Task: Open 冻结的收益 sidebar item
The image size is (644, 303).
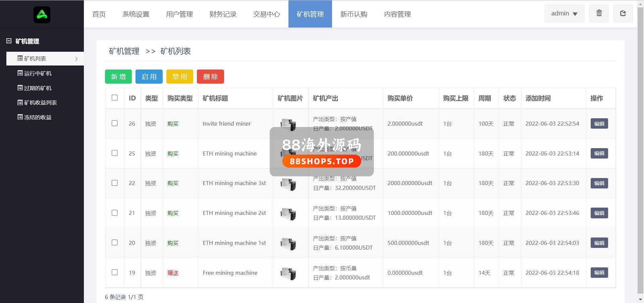Action: pos(38,117)
